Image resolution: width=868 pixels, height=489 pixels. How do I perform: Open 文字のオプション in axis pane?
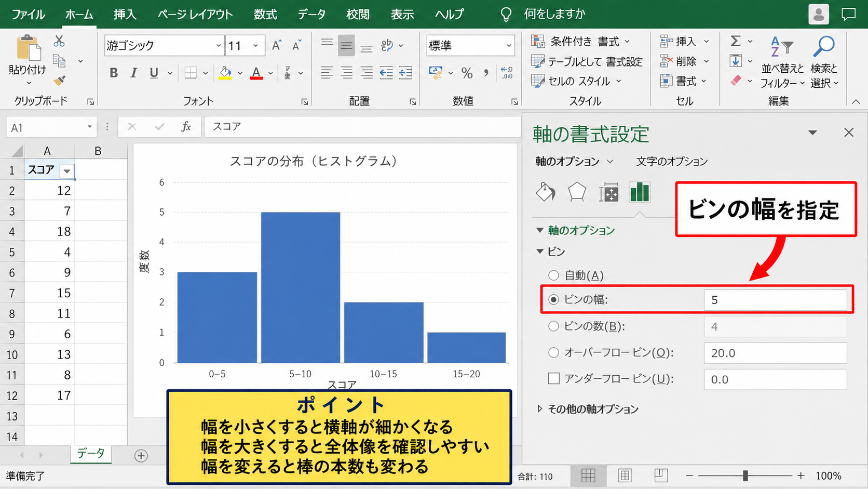click(x=672, y=162)
